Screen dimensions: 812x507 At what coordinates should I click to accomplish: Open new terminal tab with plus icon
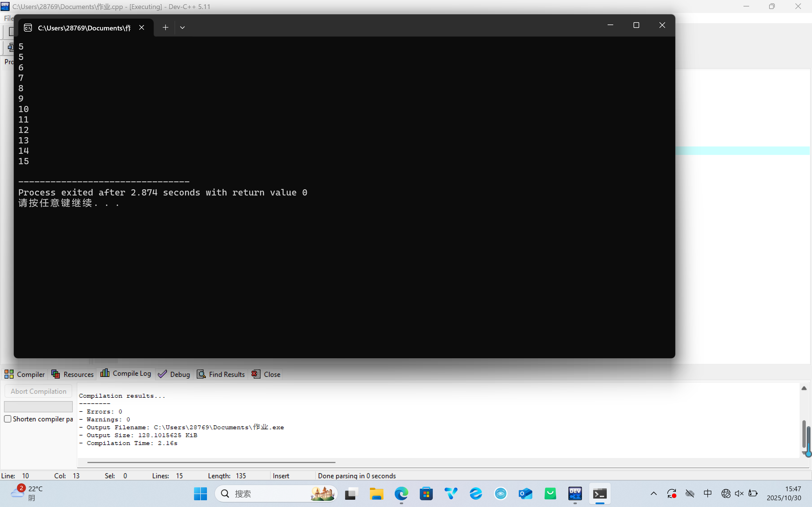[x=166, y=28]
